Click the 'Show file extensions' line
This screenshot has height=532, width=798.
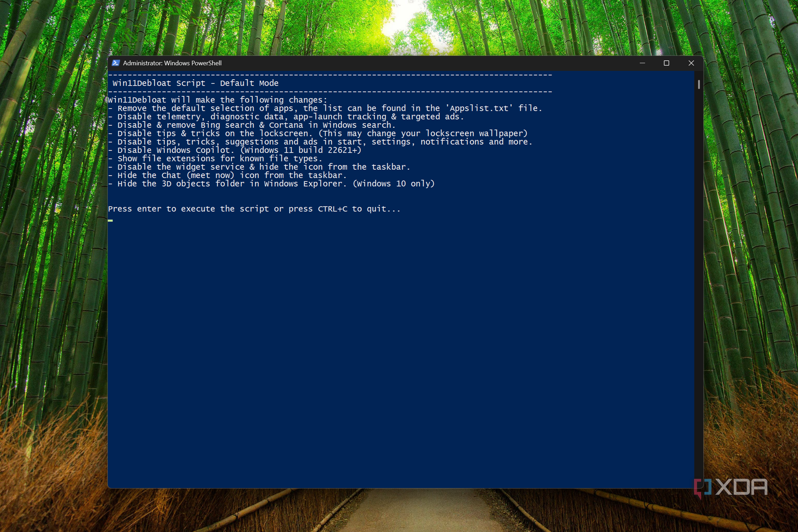click(x=215, y=159)
